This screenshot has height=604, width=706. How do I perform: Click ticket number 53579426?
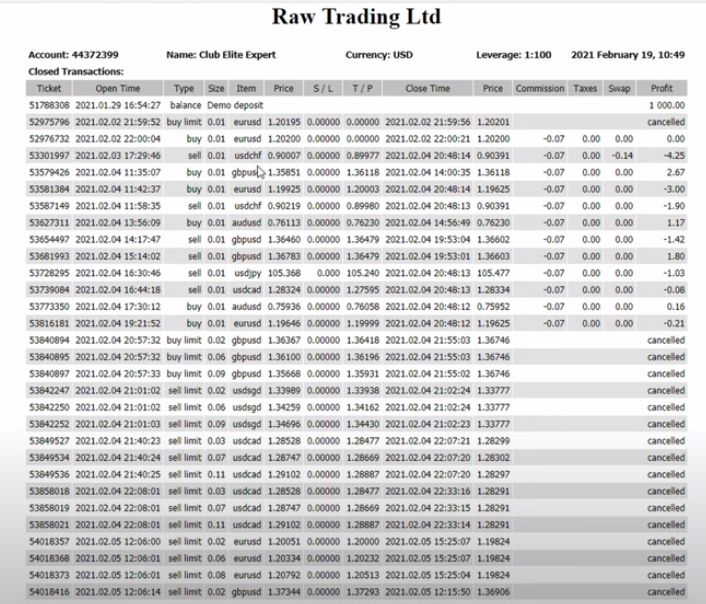[50, 173]
